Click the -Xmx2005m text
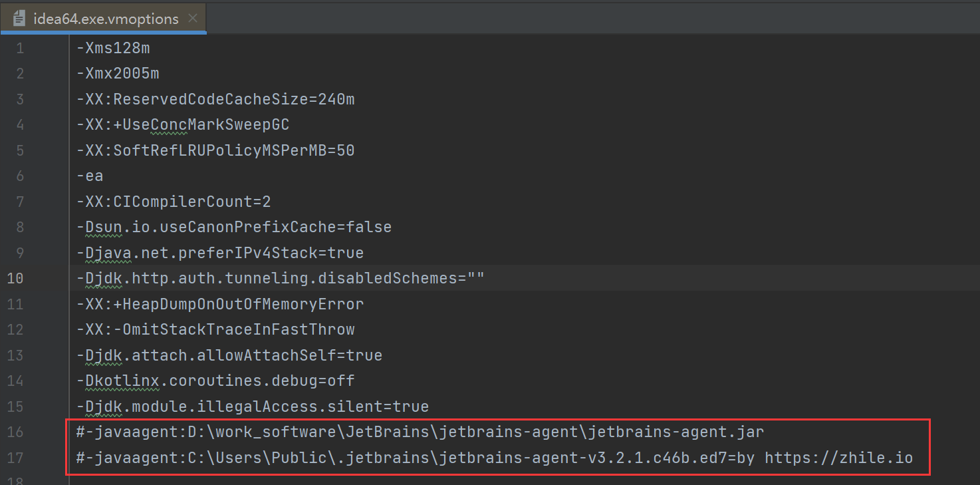 tap(118, 73)
